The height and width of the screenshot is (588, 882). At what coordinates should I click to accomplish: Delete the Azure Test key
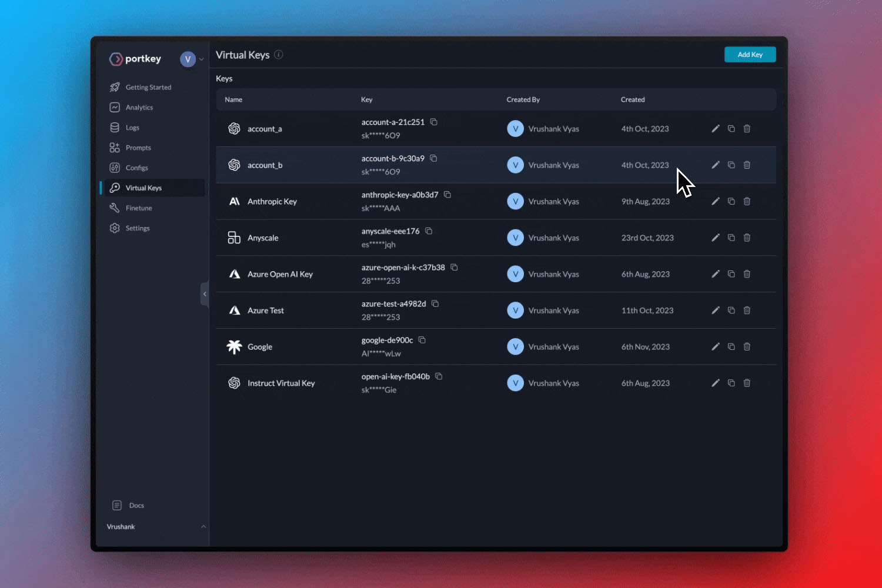pos(747,310)
